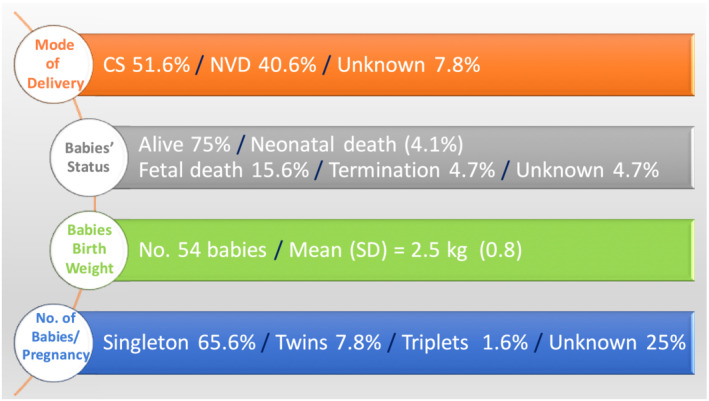Select Unknown 25% in blue bar
The width and height of the screenshot is (709, 401).
(617, 343)
